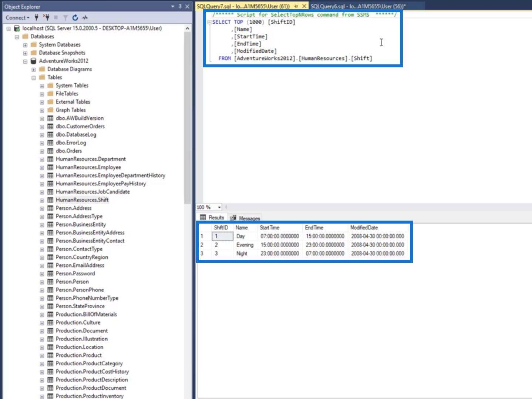Select HumanResources.JobCandidate table

92,192
